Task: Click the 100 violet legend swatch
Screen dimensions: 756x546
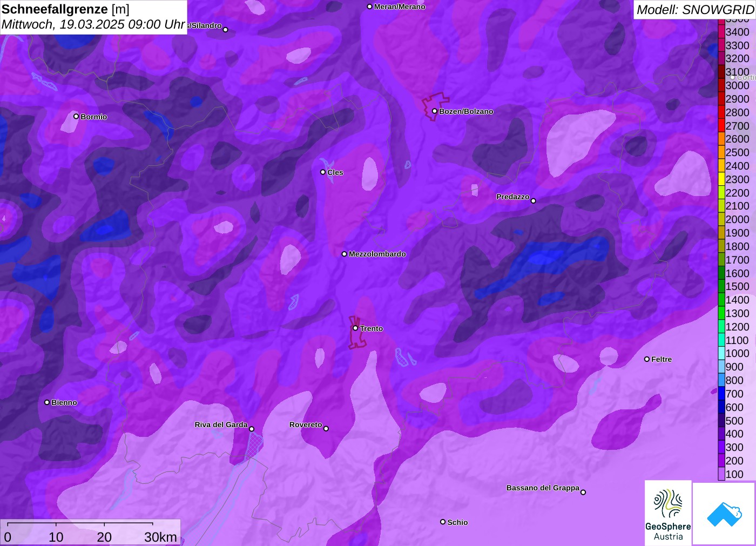Action: 721,474
